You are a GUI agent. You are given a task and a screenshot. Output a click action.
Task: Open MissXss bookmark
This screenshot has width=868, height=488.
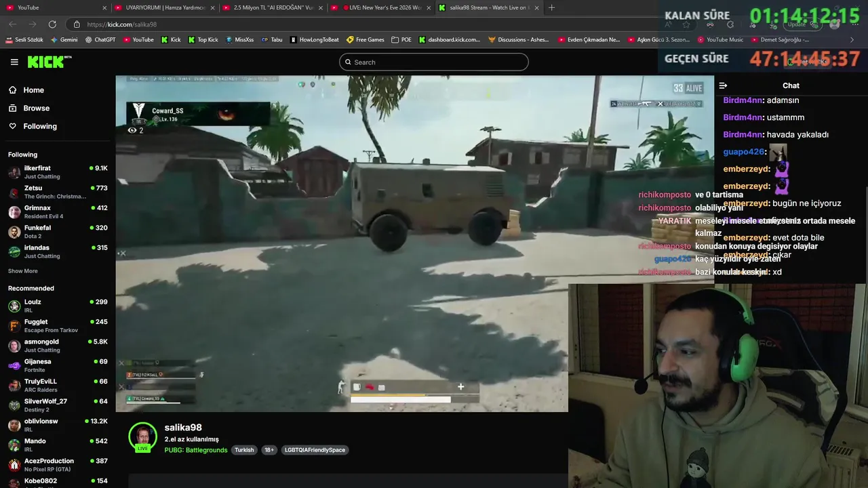click(x=239, y=40)
